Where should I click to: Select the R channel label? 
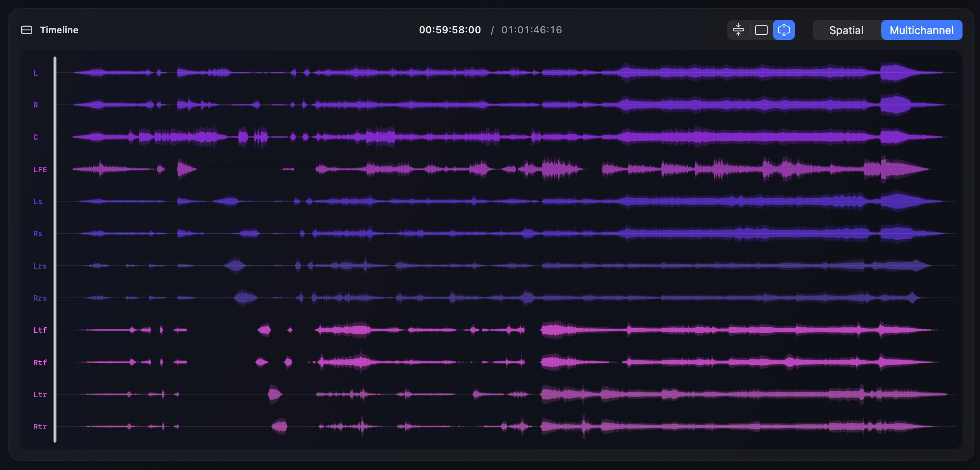coord(35,105)
